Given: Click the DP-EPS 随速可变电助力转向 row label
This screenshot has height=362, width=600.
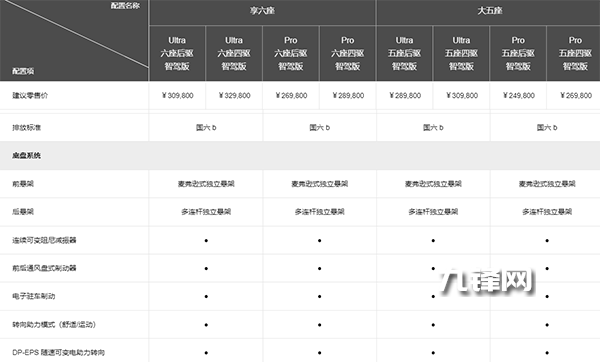Looking at the screenshot, I should click(x=58, y=352).
